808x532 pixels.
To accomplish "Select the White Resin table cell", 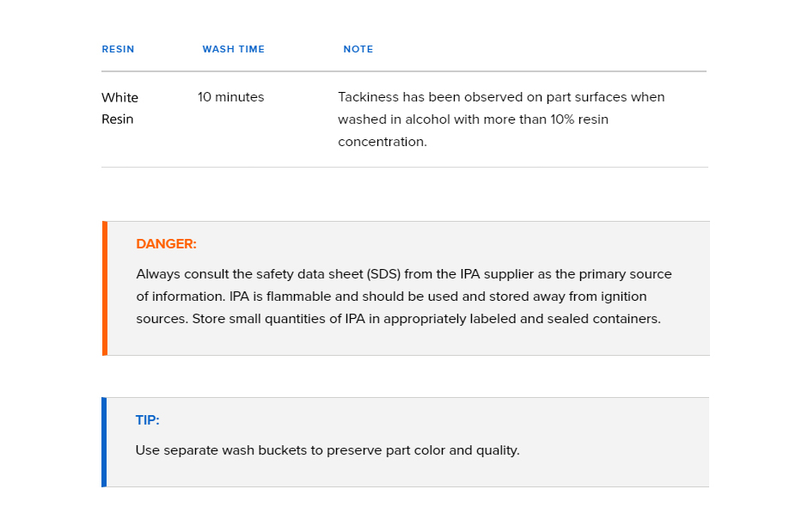I will (x=120, y=108).
